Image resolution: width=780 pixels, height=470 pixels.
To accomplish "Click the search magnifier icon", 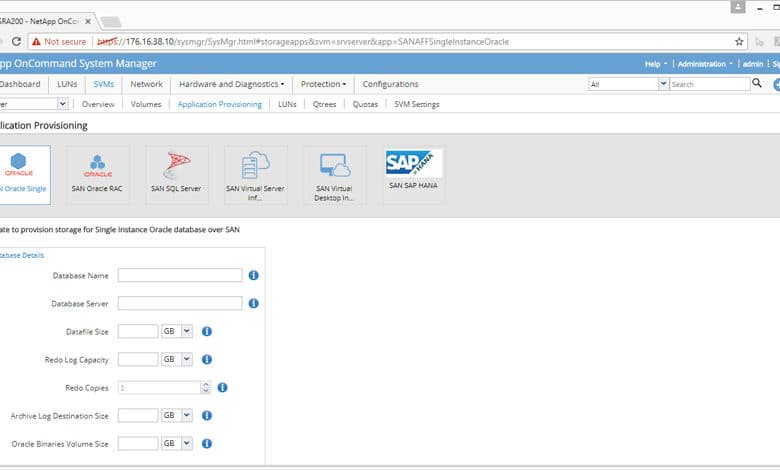I will click(x=757, y=83).
